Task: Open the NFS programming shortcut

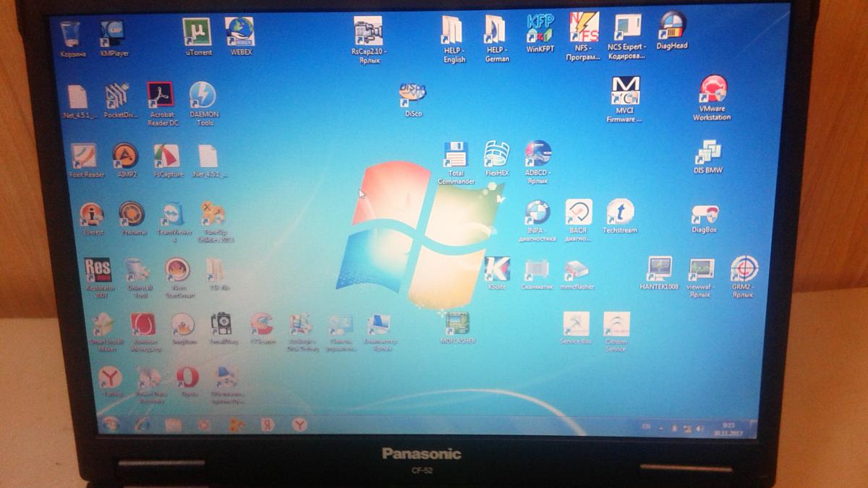Action: click(x=583, y=29)
